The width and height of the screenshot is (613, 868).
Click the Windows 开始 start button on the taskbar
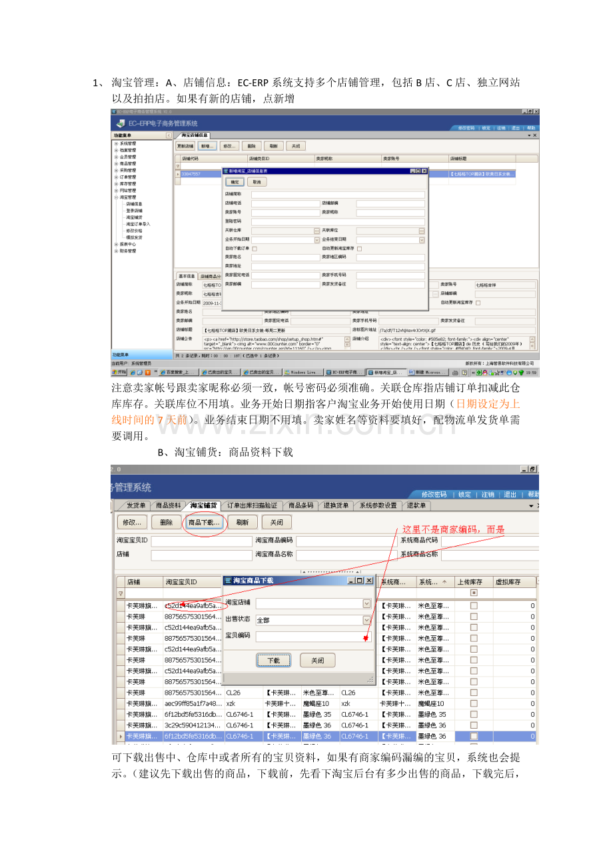coord(120,372)
